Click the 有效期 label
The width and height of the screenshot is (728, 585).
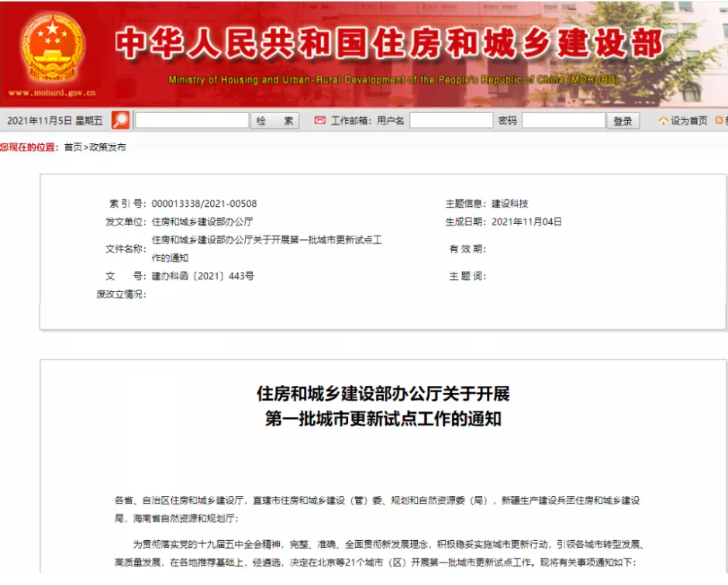click(468, 249)
